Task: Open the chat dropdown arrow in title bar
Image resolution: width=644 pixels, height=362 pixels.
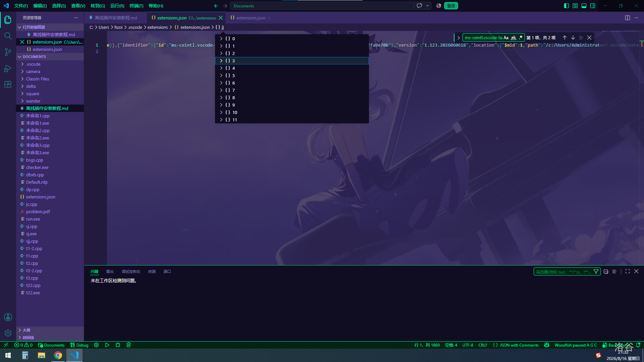Action: 427,6
